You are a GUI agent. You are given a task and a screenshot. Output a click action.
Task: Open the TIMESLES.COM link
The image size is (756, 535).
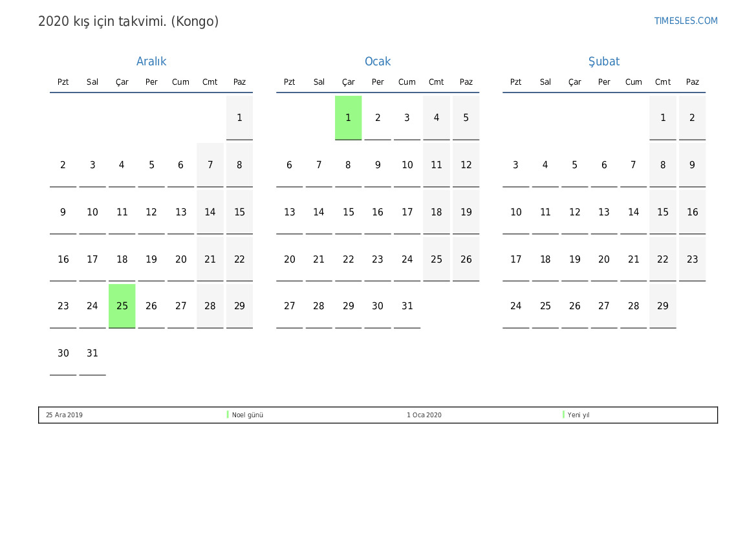point(686,21)
